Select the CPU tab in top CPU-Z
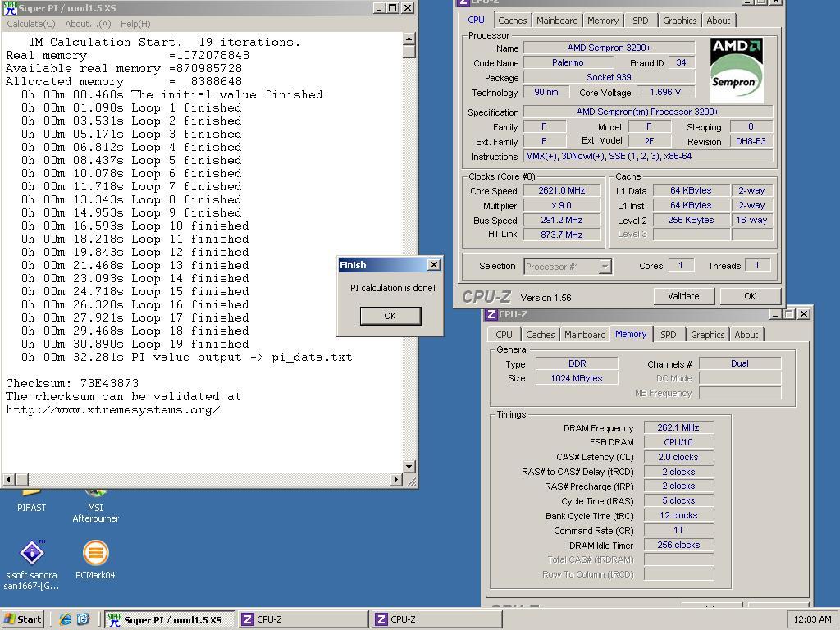 pyautogui.click(x=476, y=20)
